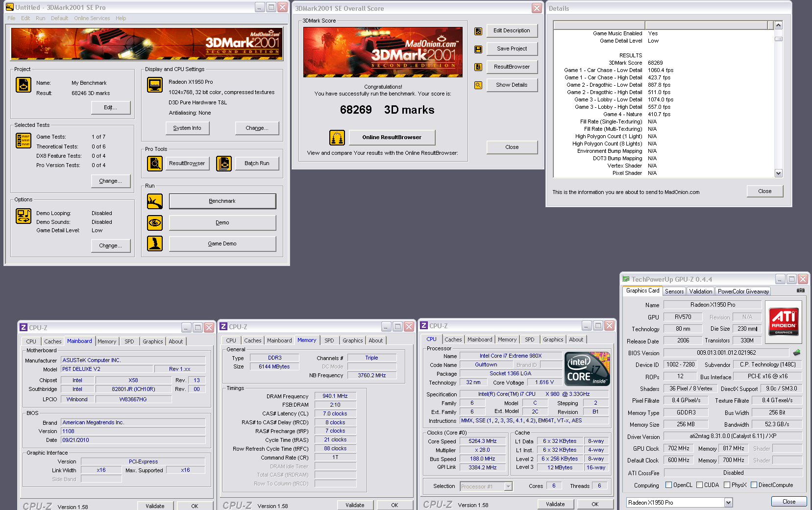Click the 68269 3DMark Score row in Details
The height and width of the screenshot is (510, 812).
coord(664,63)
